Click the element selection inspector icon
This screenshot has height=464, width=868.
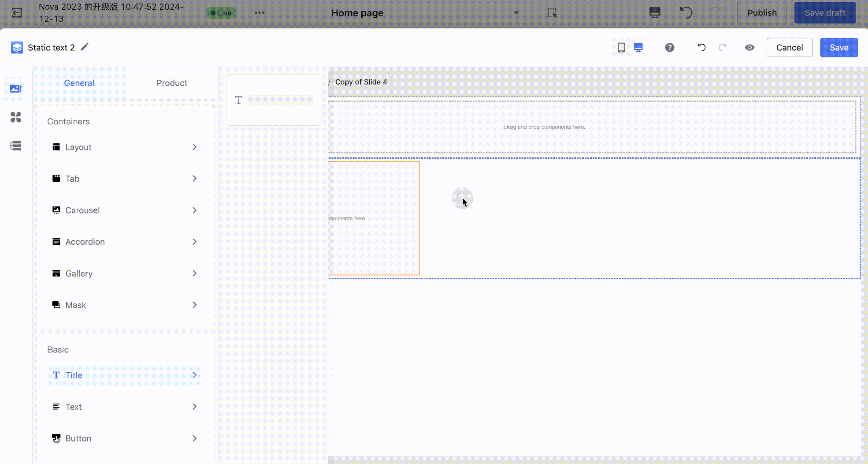[x=552, y=13]
